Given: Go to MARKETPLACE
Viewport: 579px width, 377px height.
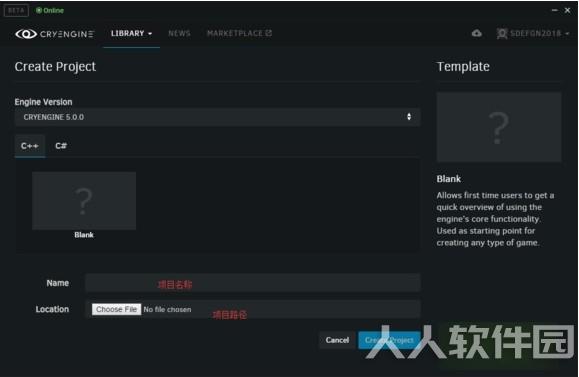Looking at the screenshot, I should click(x=235, y=34).
